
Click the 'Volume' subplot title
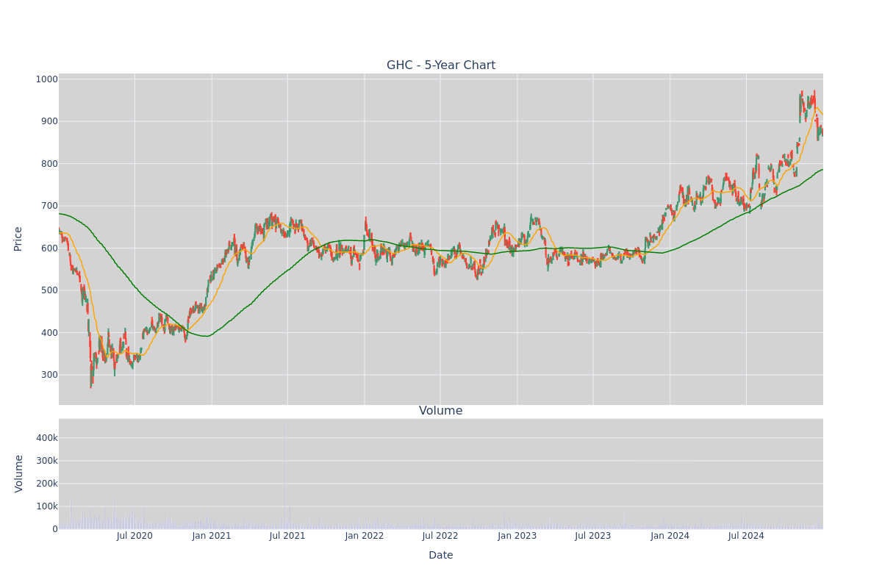[441, 411]
